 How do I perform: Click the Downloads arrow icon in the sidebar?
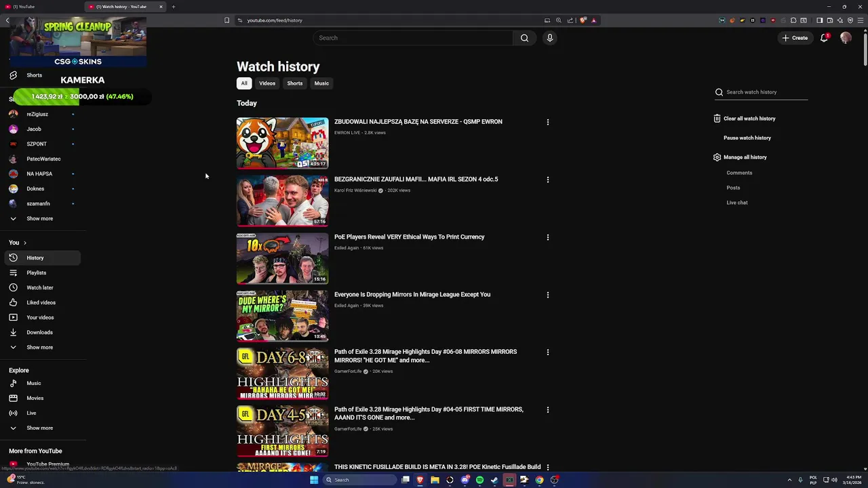tap(13, 332)
